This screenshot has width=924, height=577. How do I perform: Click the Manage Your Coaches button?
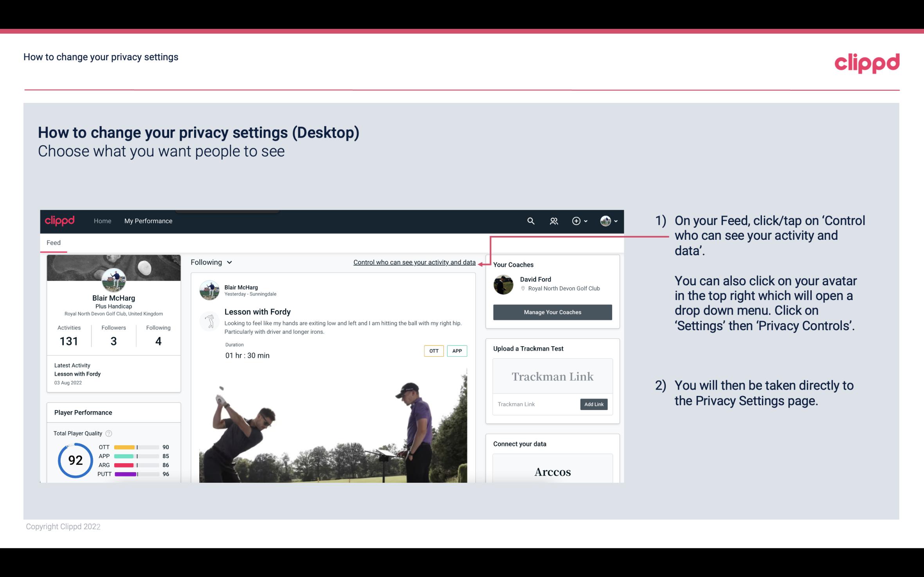click(x=552, y=312)
